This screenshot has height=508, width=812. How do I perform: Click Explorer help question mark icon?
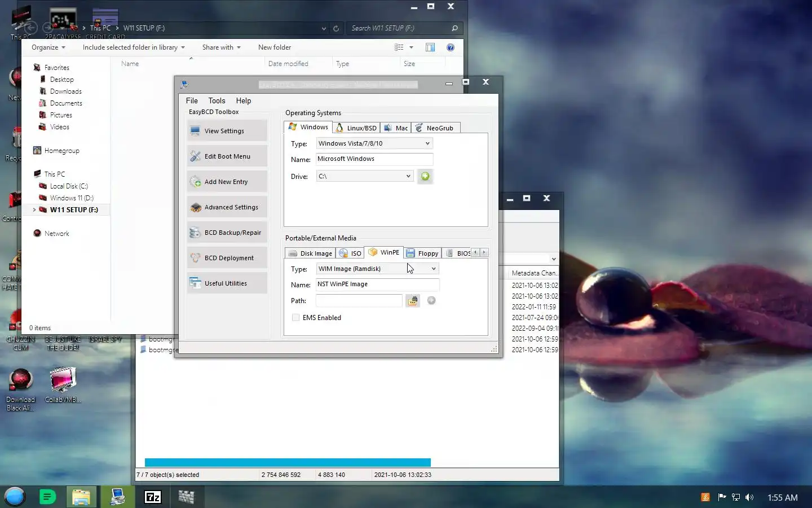(451, 47)
